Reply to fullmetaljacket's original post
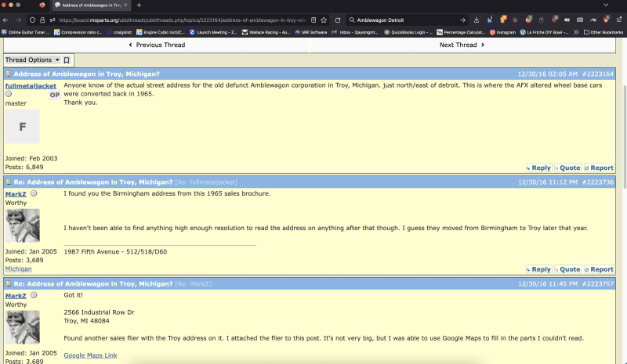This screenshot has height=364, width=627. [538, 168]
